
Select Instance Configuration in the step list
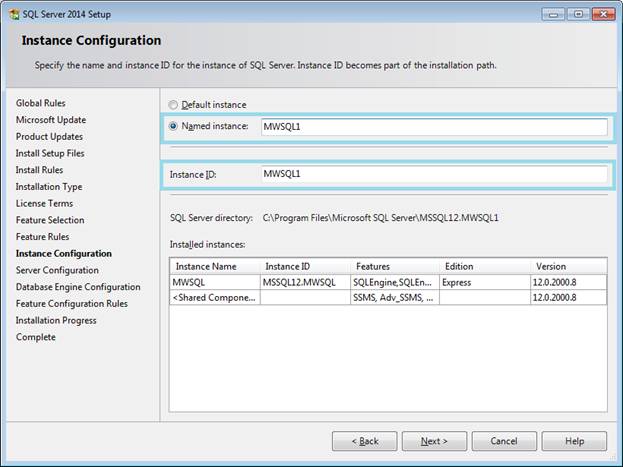(x=64, y=253)
